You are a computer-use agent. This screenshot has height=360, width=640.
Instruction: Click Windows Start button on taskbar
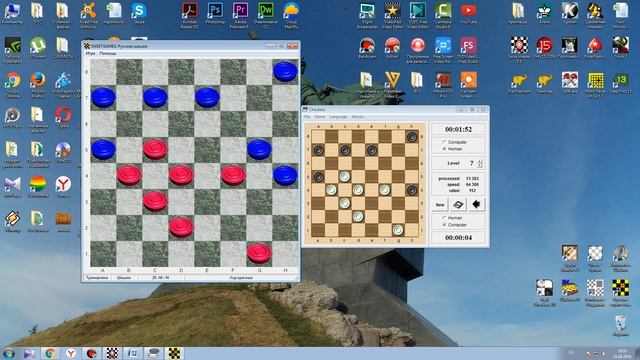tap(9, 353)
